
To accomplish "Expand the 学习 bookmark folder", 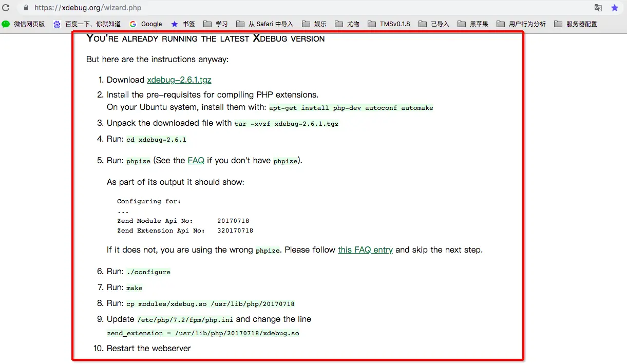I will click(216, 24).
